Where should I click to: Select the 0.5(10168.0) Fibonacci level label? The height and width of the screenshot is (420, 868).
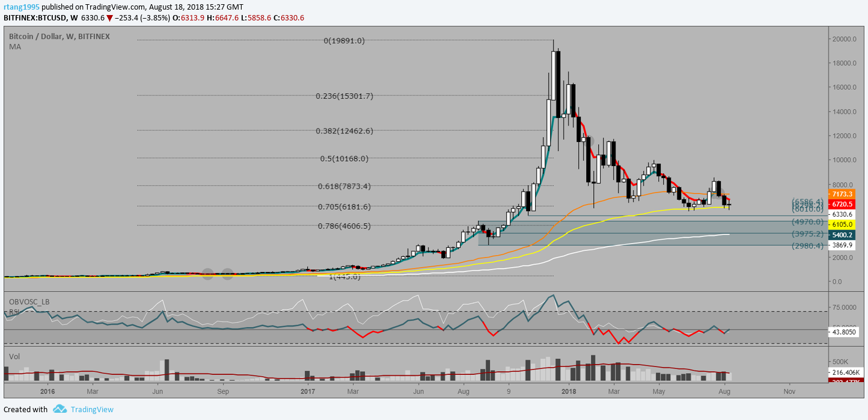[344, 159]
